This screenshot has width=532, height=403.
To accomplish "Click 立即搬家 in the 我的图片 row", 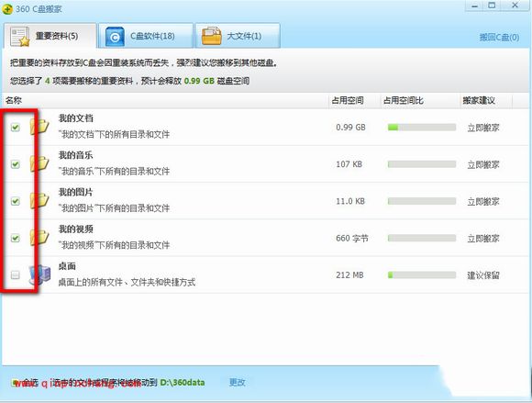I will point(483,202).
